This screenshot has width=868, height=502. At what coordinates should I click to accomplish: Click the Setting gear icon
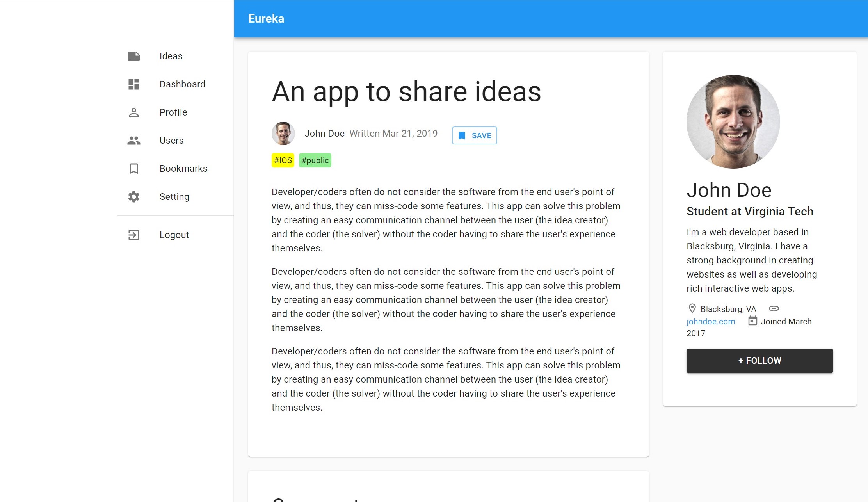click(x=133, y=197)
